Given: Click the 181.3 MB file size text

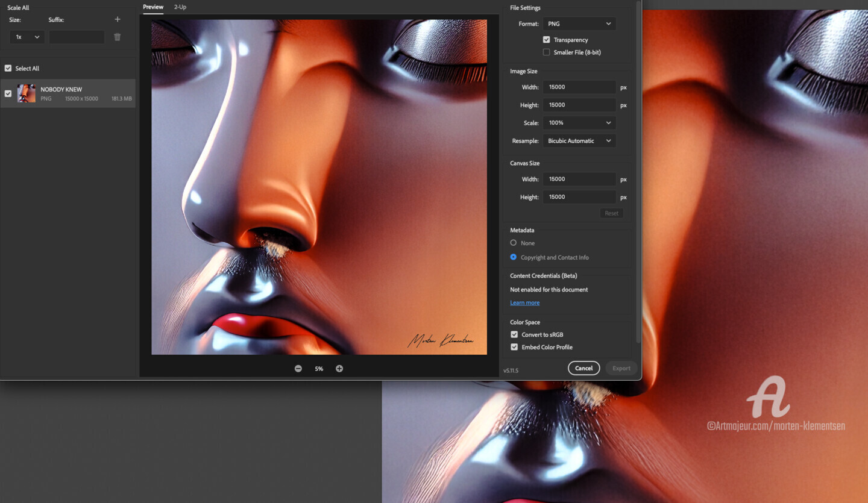Looking at the screenshot, I should [x=122, y=99].
